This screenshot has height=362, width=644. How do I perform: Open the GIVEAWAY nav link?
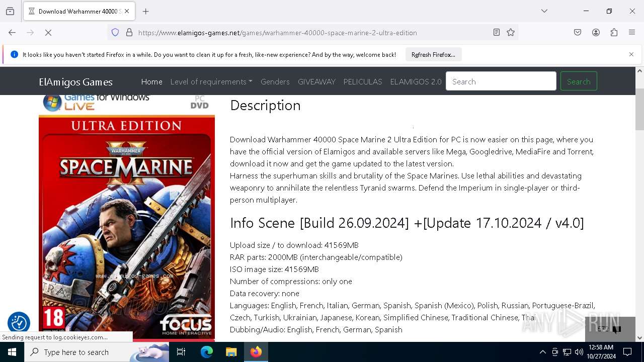(x=316, y=81)
